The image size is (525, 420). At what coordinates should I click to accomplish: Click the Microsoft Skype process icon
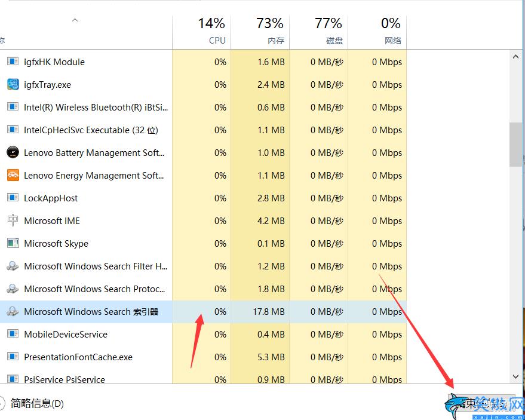(x=13, y=243)
